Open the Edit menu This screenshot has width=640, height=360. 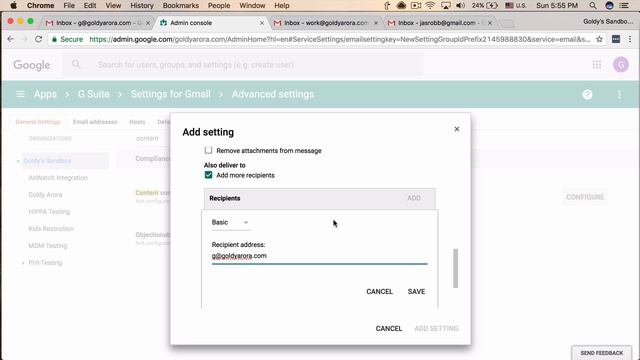[90, 5]
